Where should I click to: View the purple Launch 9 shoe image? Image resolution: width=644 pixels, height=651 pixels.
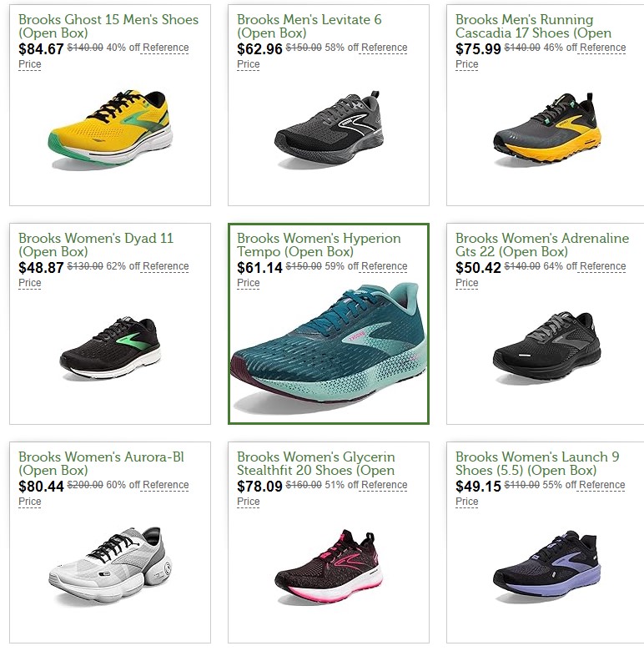point(547,567)
